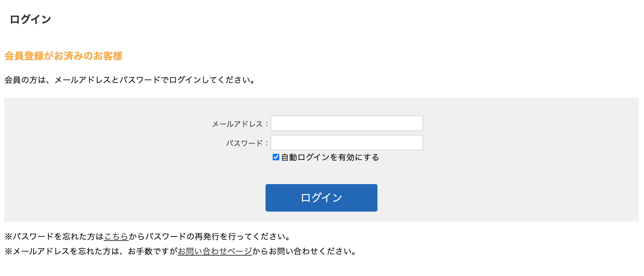Focus the パスワード input field

tap(347, 143)
